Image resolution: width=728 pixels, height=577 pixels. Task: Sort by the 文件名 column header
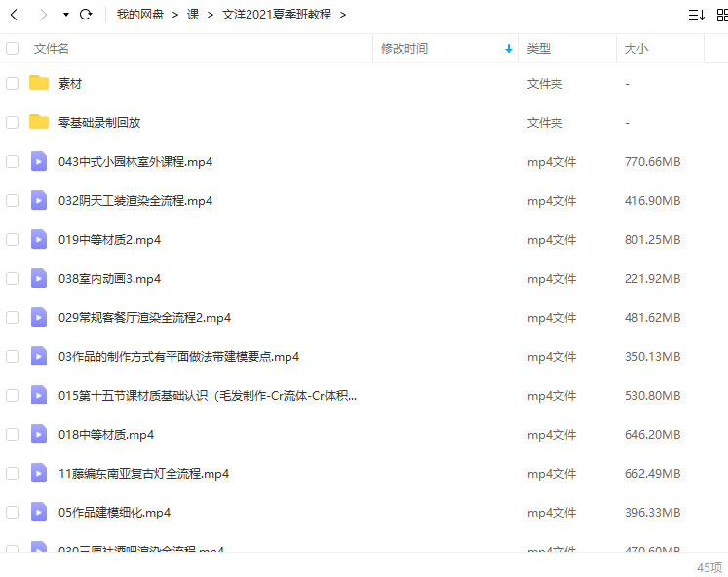coord(51,48)
